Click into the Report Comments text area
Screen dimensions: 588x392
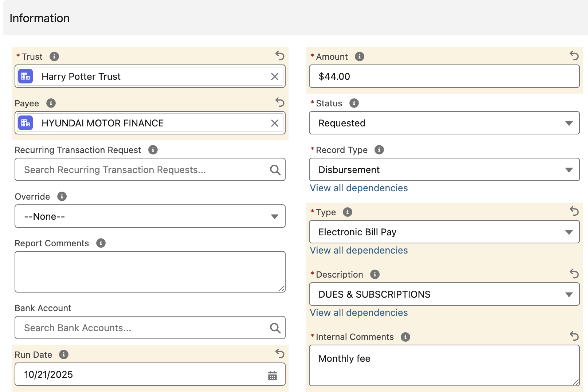click(150, 272)
